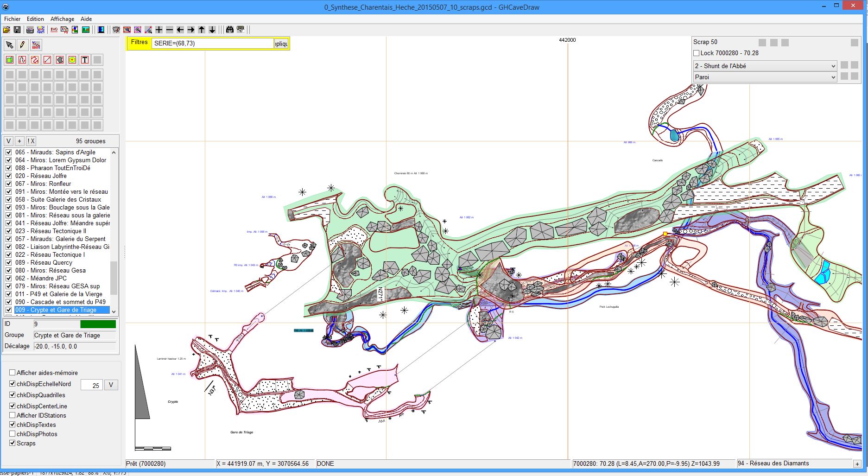Viewport: 868px width, 476px height.
Task: Pan view left with the left arrow
Action: (x=180, y=30)
